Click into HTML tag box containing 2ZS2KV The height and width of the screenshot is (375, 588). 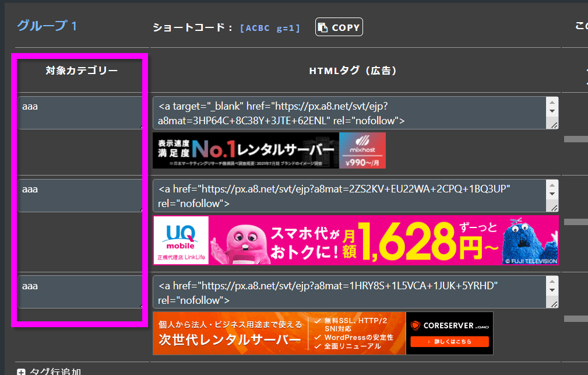pyautogui.click(x=348, y=196)
